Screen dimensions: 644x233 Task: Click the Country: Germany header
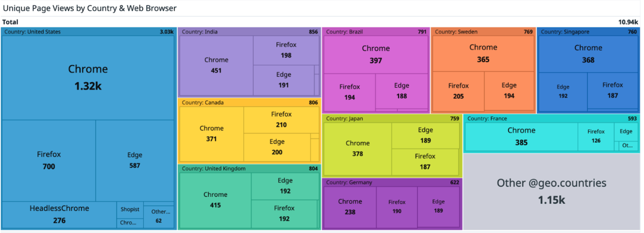(392, 182)
